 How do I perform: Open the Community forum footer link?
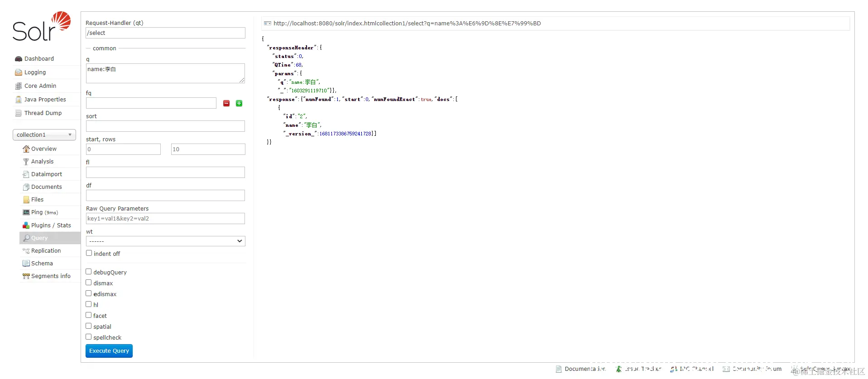(x=757, y=369)
